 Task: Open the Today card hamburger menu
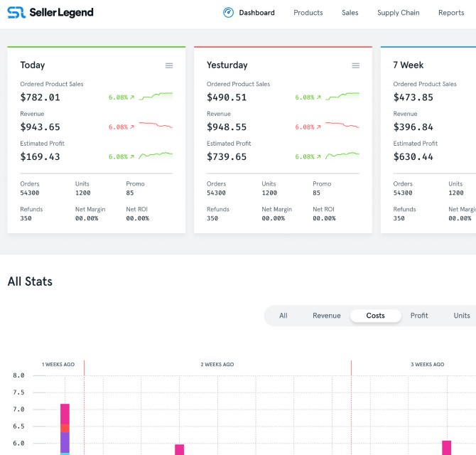point(169,65)
